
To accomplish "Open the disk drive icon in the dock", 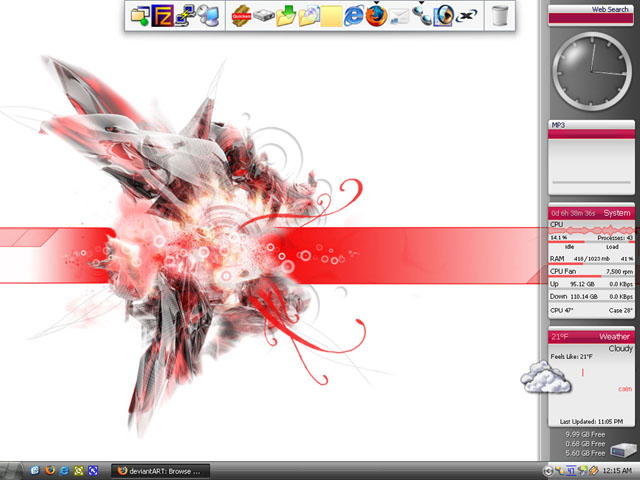I will pos(264,16).
